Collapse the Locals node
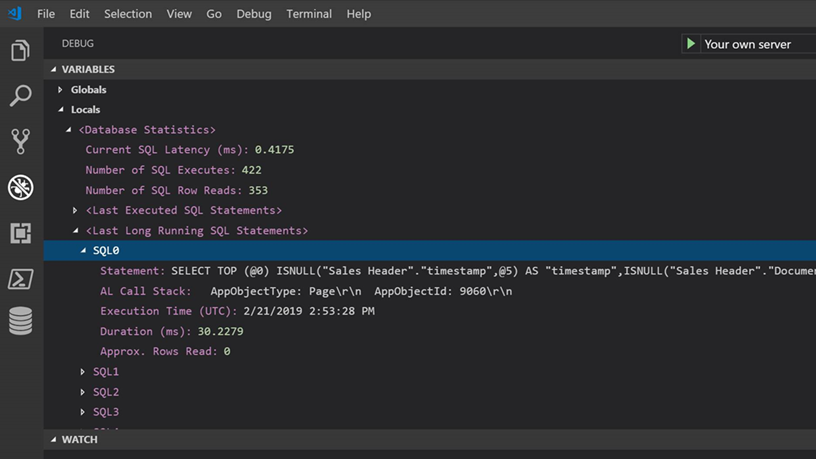 61,109
